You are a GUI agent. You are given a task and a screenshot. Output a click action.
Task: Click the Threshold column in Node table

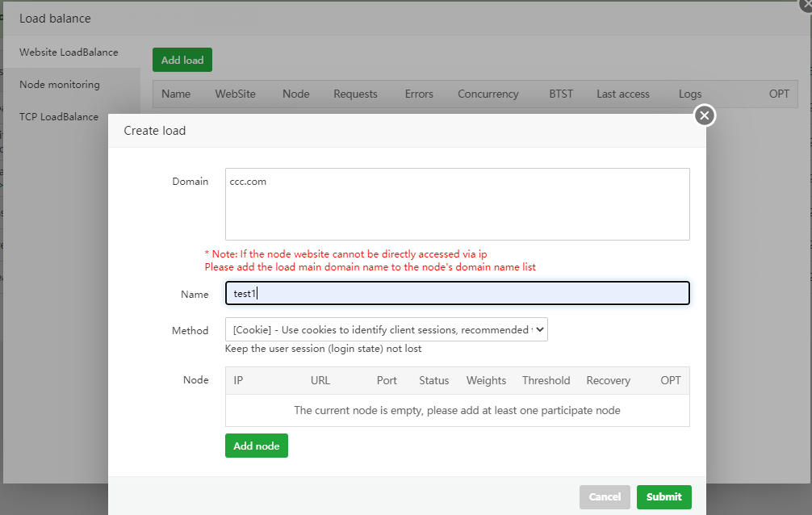546,381
